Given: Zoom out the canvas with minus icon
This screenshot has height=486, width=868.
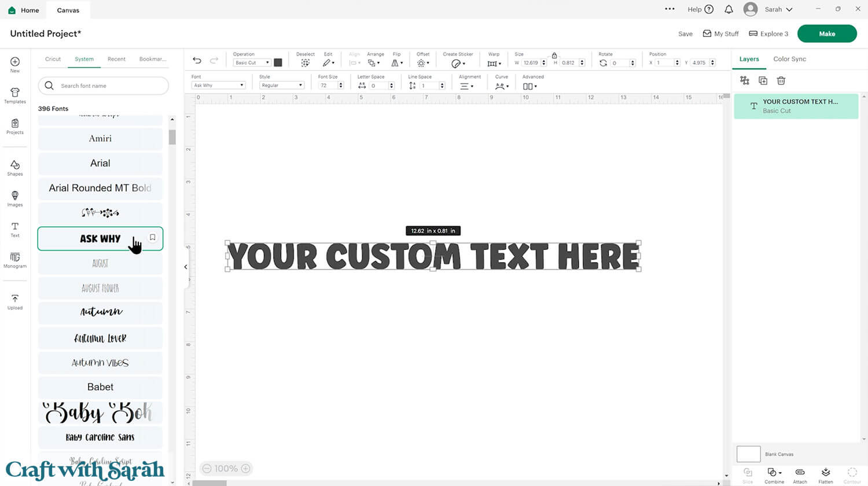Looking at the screenshot, I should (207, 469).
